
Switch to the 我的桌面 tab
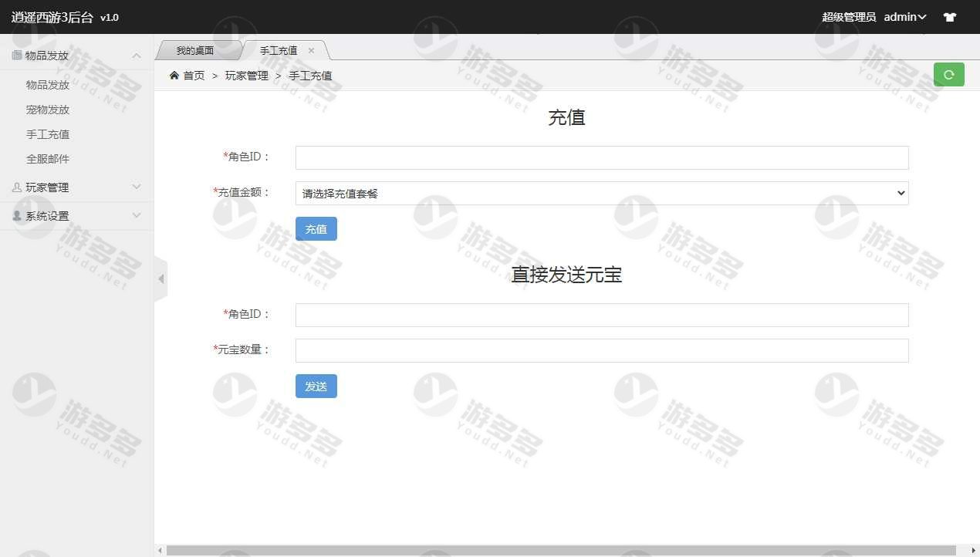pyautogui.click(x=194, y=50)
